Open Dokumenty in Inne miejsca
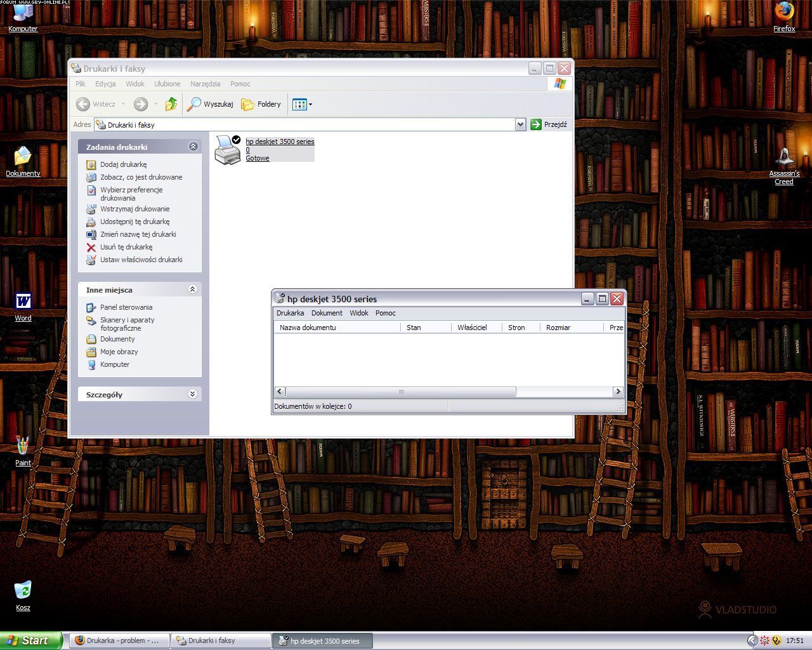 pos(117,339)
